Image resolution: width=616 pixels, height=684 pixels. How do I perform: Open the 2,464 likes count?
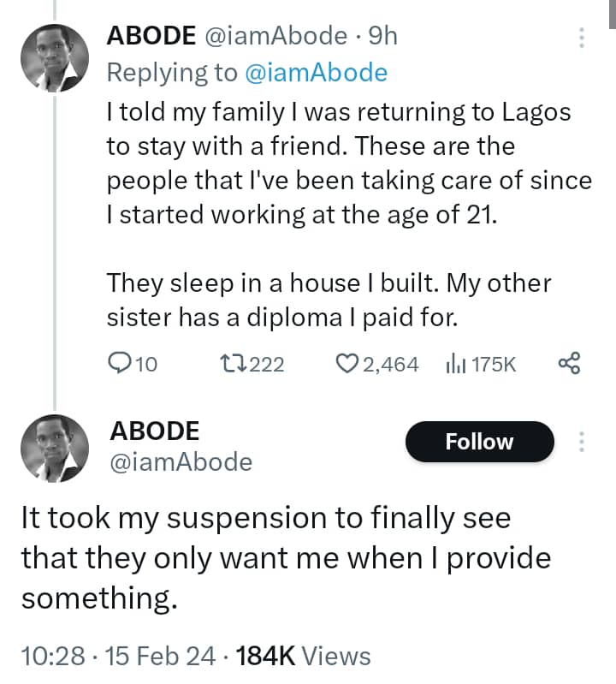point(390,364)
